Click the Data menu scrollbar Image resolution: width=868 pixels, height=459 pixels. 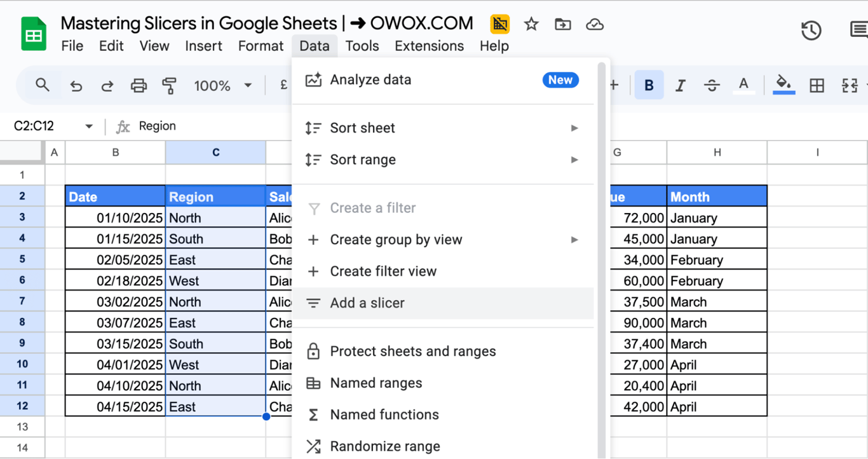(601, 259)
